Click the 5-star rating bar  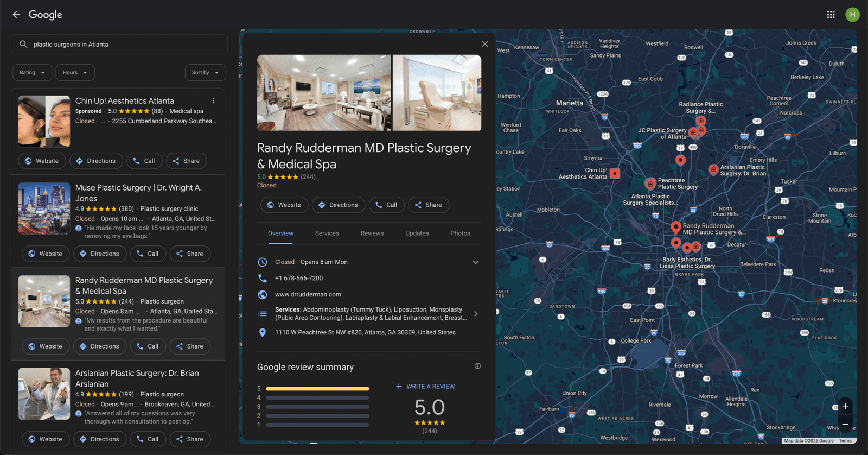pyautogui.click(x=317, y=389)
